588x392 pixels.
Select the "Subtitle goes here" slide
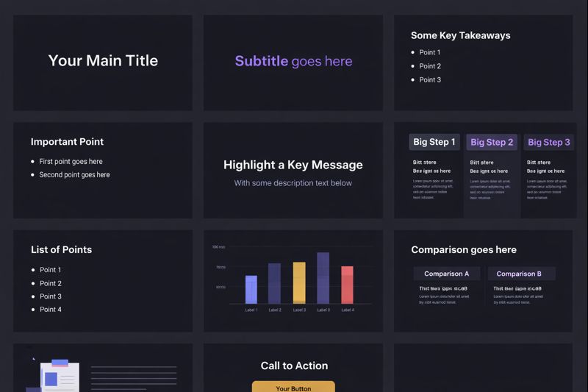tap(293, 61)
